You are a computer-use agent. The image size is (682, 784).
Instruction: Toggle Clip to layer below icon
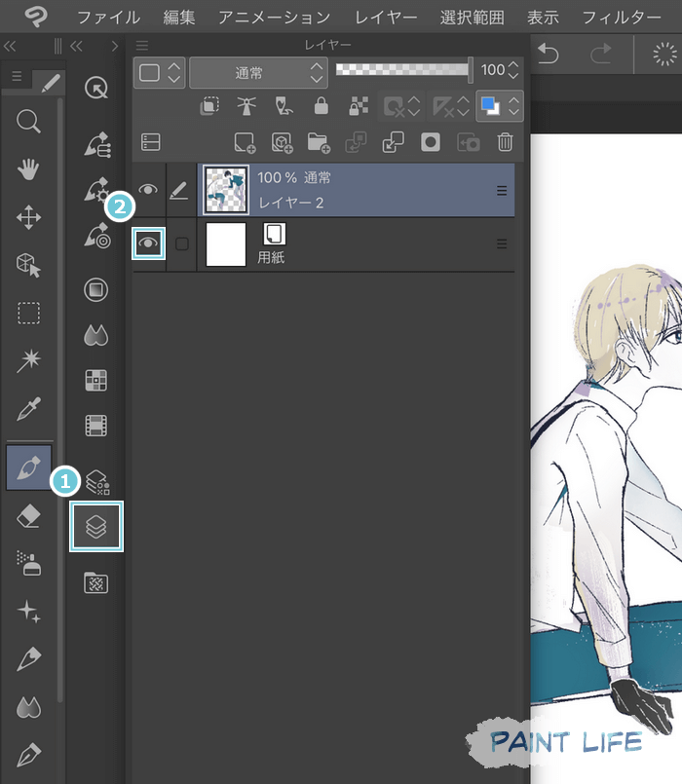pos(209,105)
